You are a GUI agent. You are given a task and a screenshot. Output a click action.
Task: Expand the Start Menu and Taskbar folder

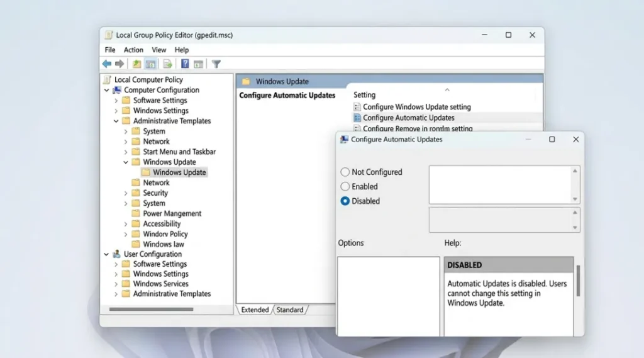(126, 152)
